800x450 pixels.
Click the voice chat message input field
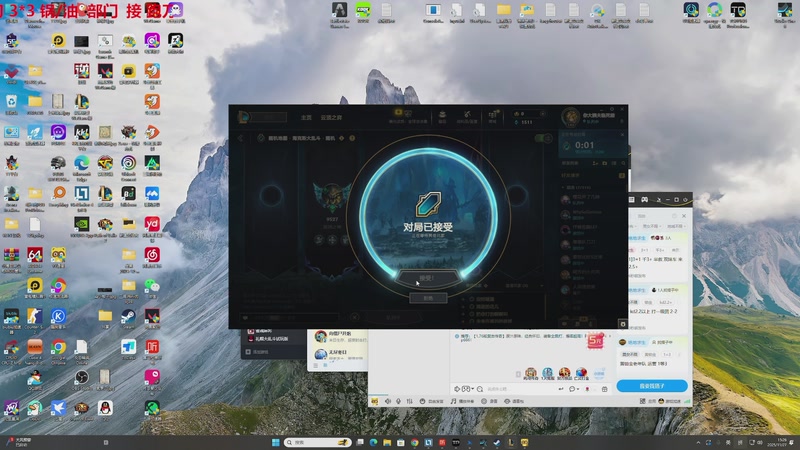(520, 389)
